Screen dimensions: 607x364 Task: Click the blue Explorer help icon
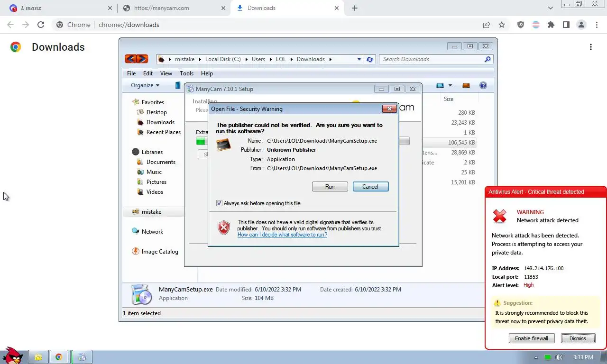[483, 85]
